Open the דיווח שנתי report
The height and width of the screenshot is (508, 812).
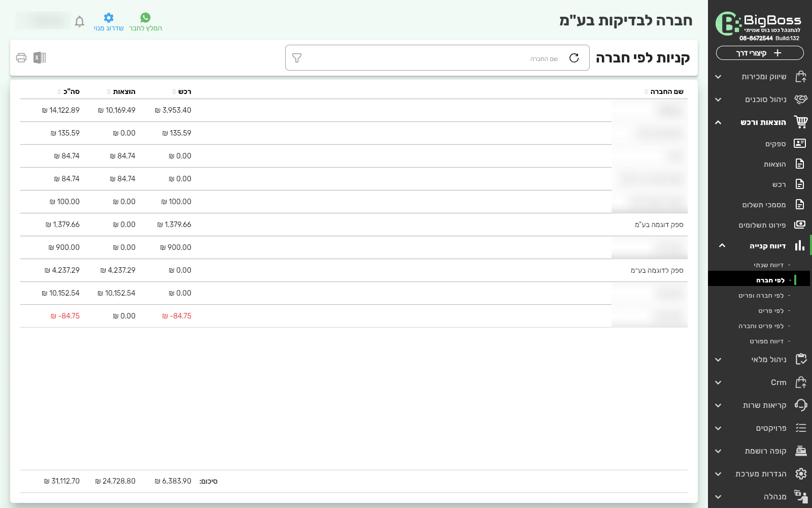click(x=768, y=265)
